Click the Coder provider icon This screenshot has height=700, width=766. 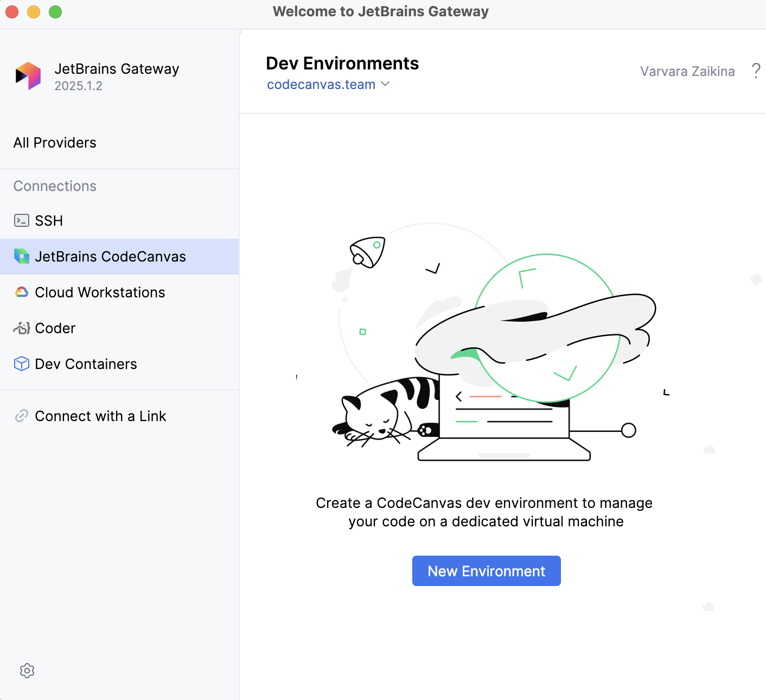(x=22, y=328)
